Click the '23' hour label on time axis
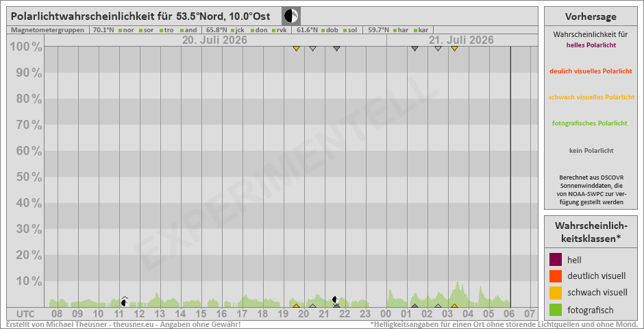Image resolution: width=644 pixels, height=329 pixels. point(365,314)
